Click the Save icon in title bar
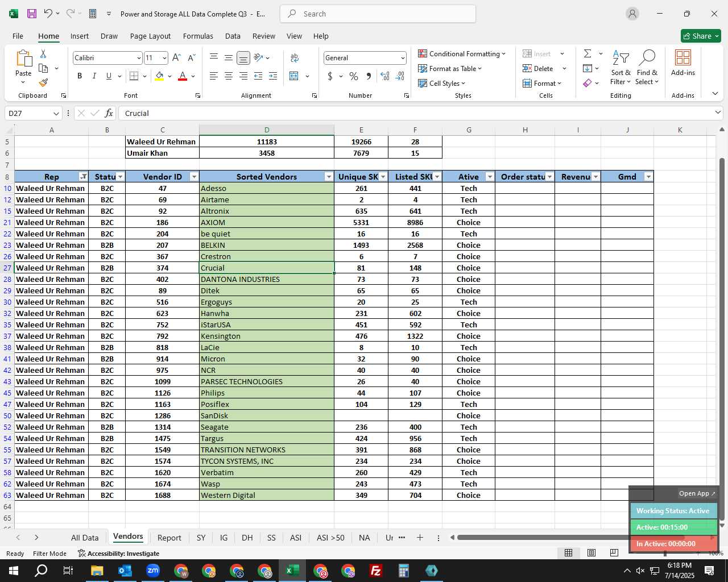Image resolution: width=728 pixels, height=582 pixels. point(32,14)
